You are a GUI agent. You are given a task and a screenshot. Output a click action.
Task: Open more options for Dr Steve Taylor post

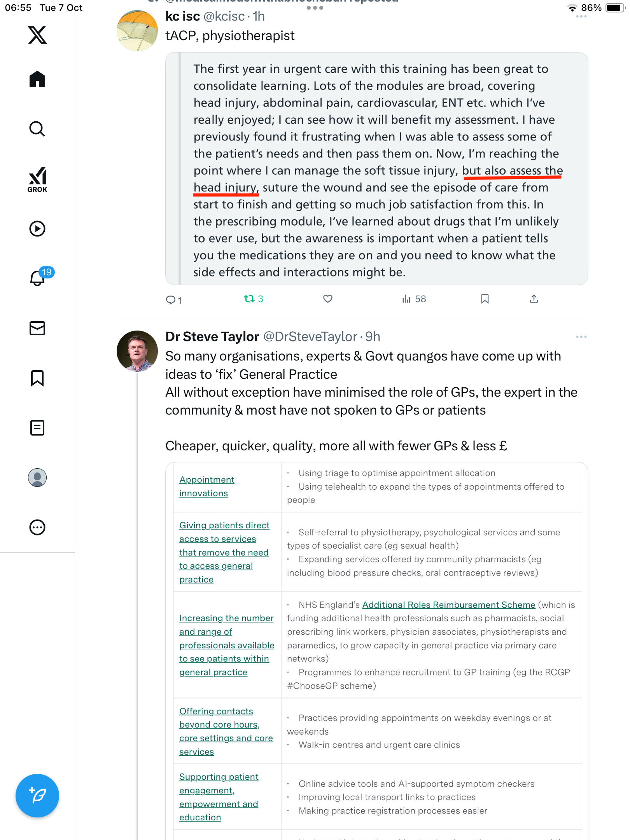[581, 337]
